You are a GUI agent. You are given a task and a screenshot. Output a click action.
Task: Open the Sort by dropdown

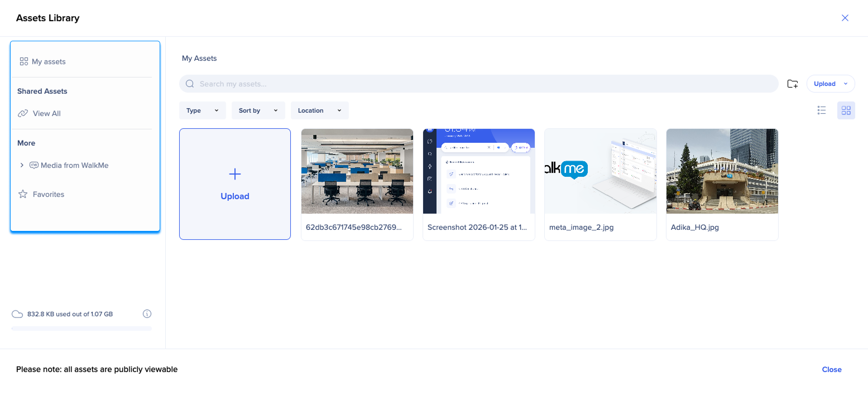click(x=258, y=110)
